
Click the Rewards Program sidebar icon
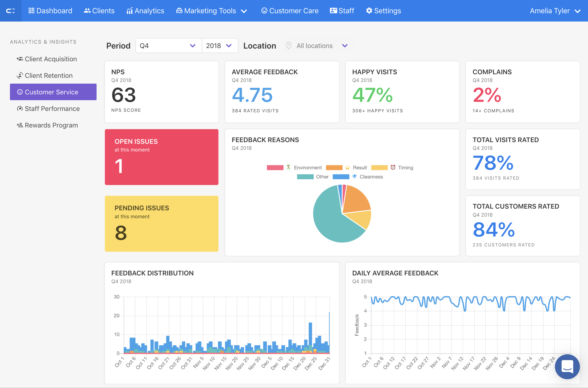tap(20, 125)
